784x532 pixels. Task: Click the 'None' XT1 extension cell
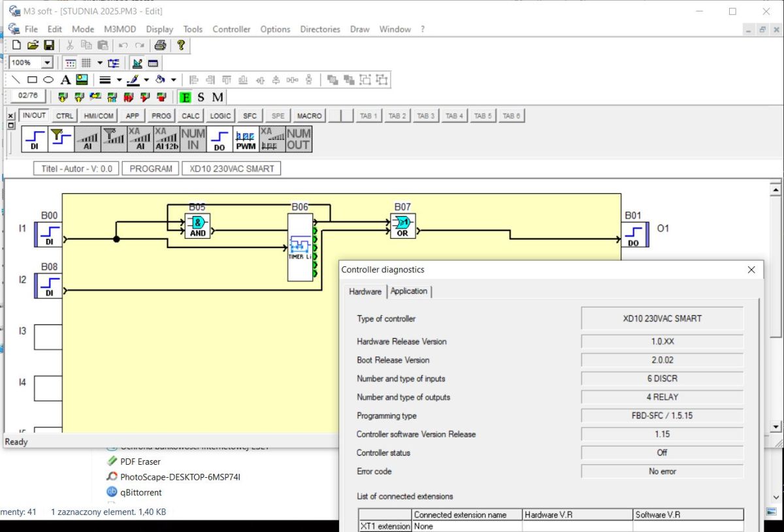pos(467,526)
